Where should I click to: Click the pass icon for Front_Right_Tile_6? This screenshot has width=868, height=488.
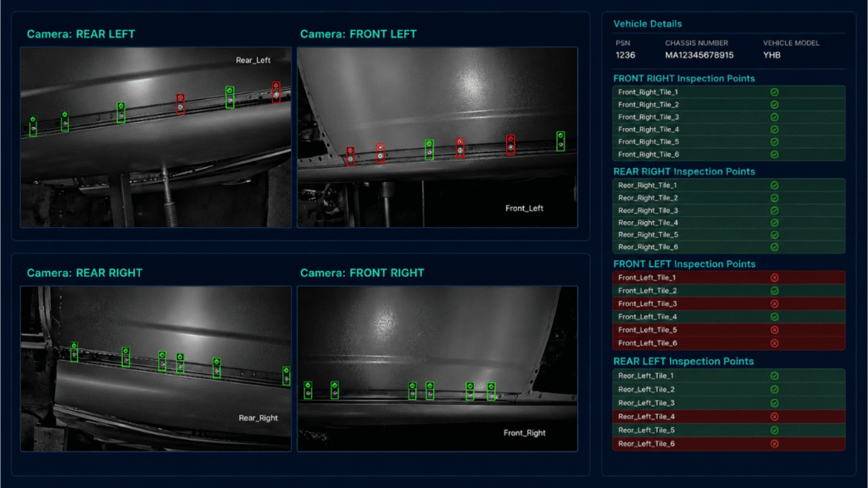tap(775, 154)
